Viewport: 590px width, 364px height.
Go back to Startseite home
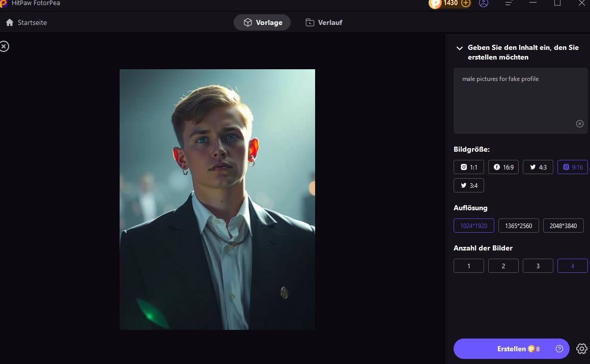[26, 22]
